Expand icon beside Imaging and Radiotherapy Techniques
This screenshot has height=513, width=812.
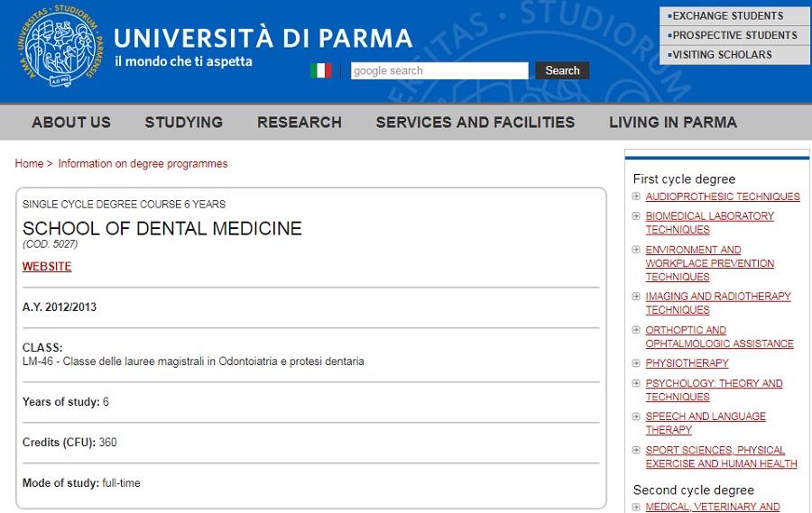click(x=636, y=296)
